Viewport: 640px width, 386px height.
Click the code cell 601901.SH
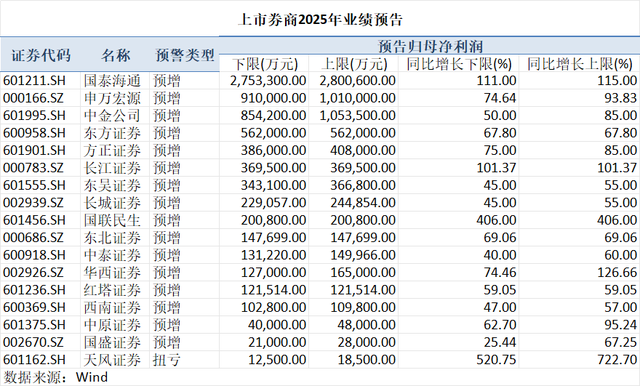(34, 150)
